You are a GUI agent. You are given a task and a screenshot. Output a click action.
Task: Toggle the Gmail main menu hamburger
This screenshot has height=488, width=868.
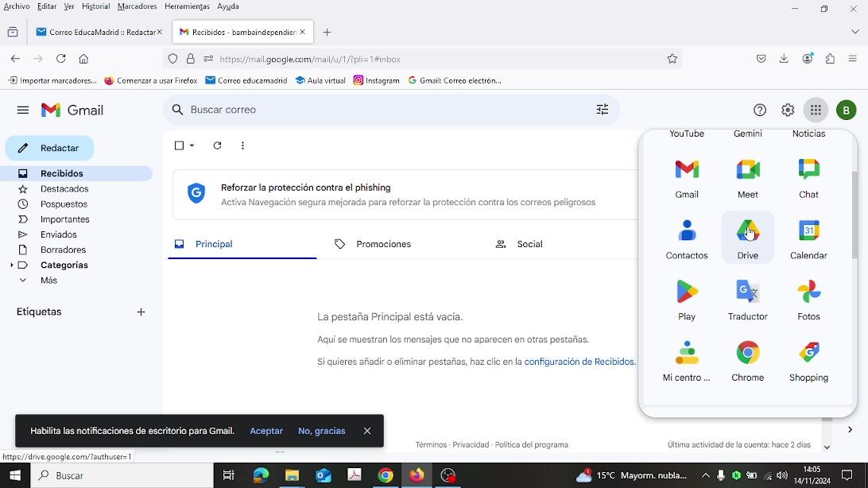pos(23,110)
